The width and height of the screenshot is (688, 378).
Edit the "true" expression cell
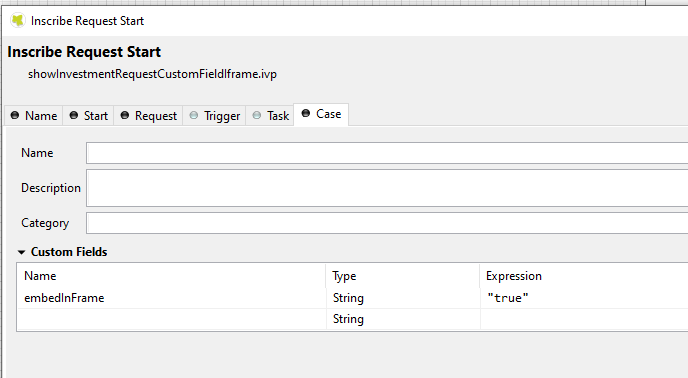pyautogui.click(x=584, y=298)
